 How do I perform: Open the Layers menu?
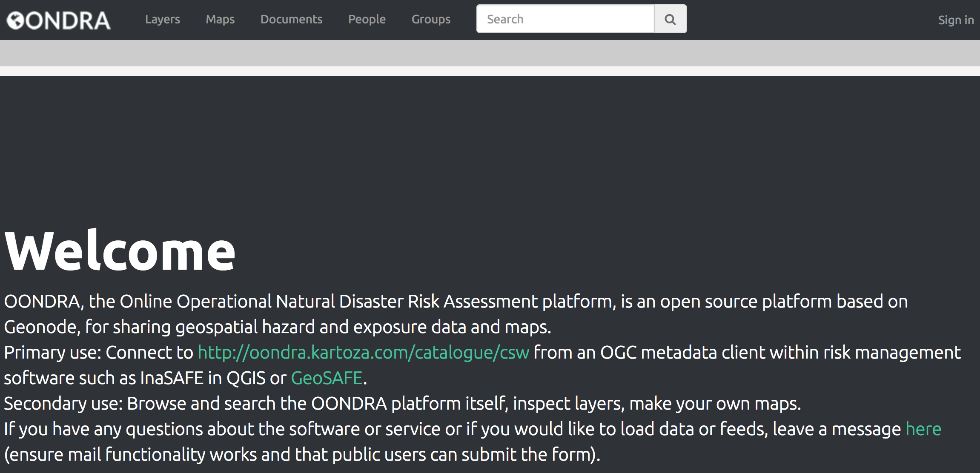point(163,20)
